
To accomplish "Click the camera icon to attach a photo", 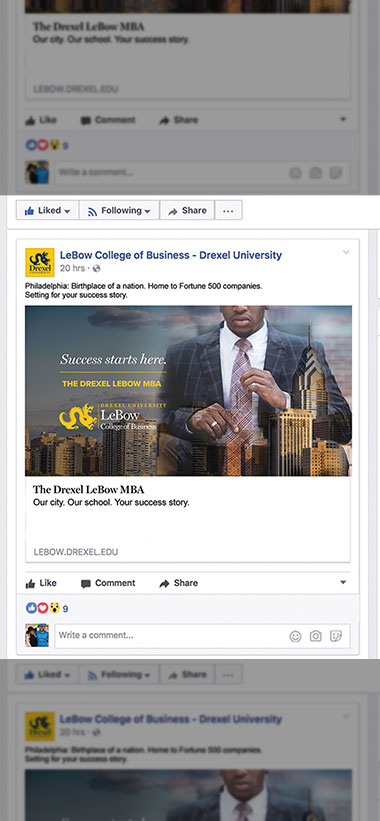I will 316,636.
